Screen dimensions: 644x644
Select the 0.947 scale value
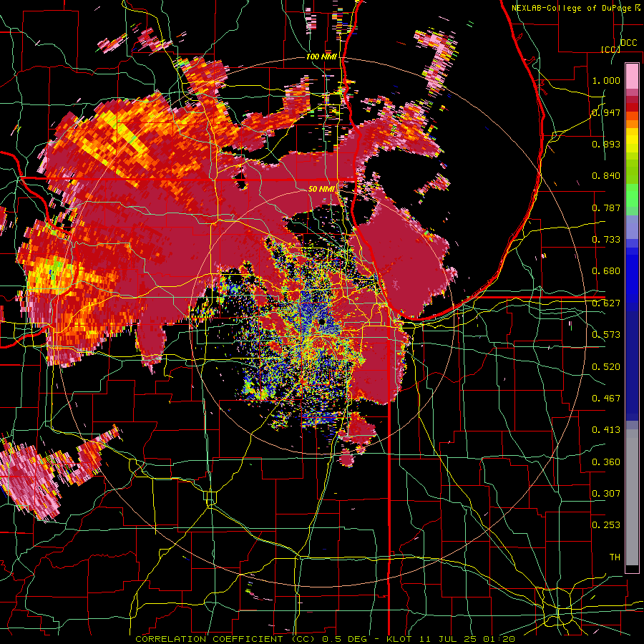(606, 112)
